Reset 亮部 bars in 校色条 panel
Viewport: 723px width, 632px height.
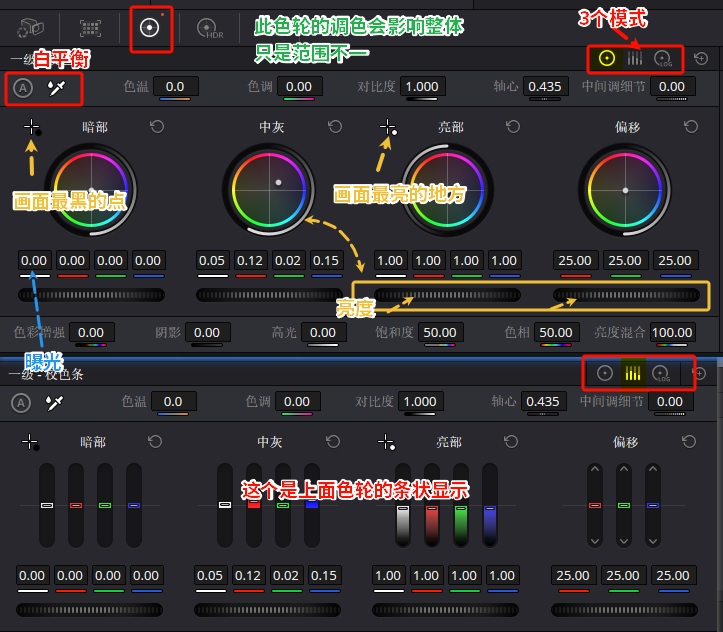point(511,442)
